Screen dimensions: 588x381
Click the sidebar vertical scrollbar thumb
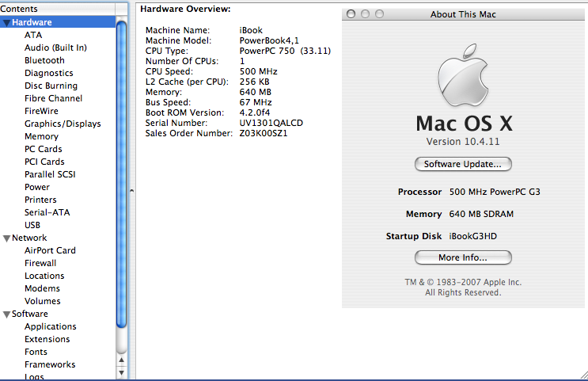[121, 175]
